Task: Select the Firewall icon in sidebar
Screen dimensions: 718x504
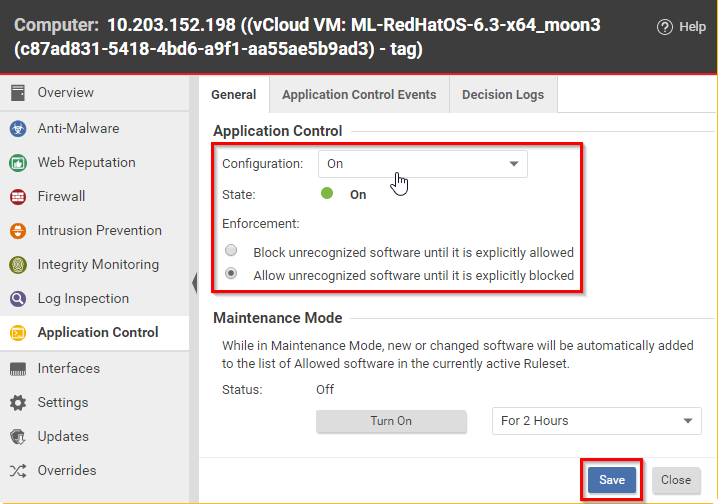Action: 17,197
